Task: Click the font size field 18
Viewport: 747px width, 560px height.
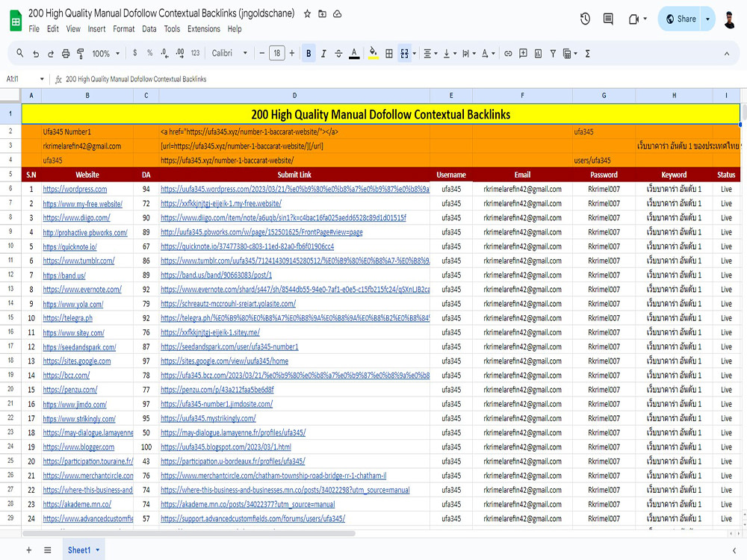Action: point(277,53)
